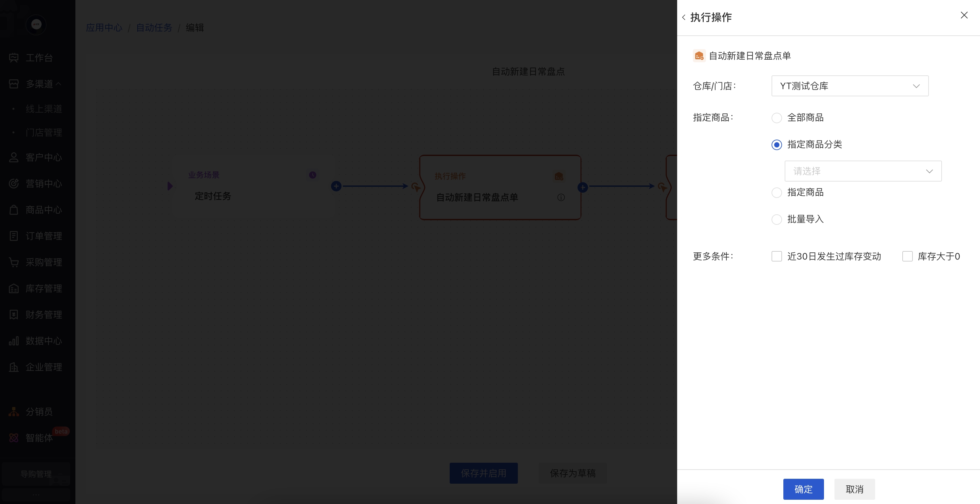Click the 取消 button
The image size is (980, 504).
tap(854, 489)
